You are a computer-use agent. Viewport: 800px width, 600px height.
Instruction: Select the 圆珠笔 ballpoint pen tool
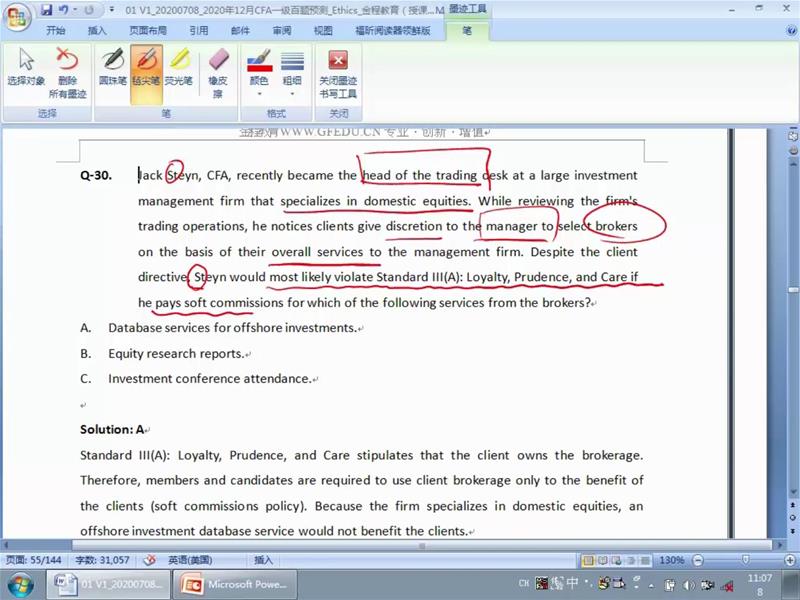tap(113, 66)
